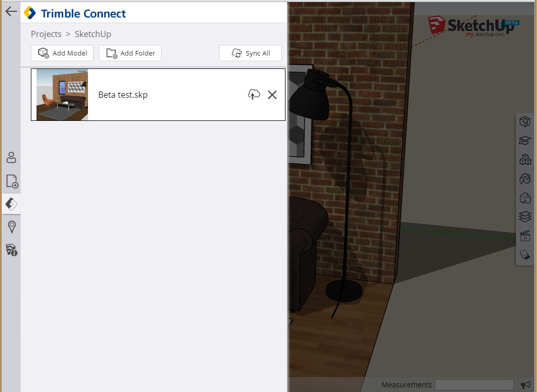The image size is (537, 392).
Task: Click the Add Folder button
Action: pyautogui.click(x=130, y=53)
